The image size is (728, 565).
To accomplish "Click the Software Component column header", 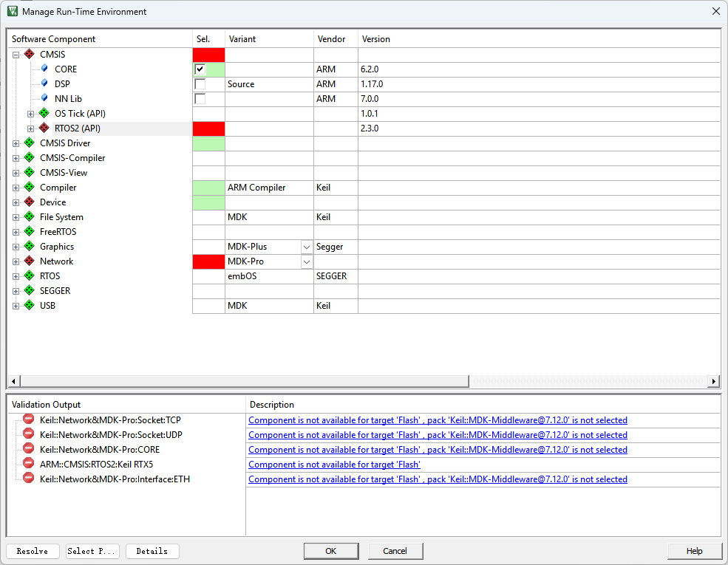I will click(x=100, y=39).
